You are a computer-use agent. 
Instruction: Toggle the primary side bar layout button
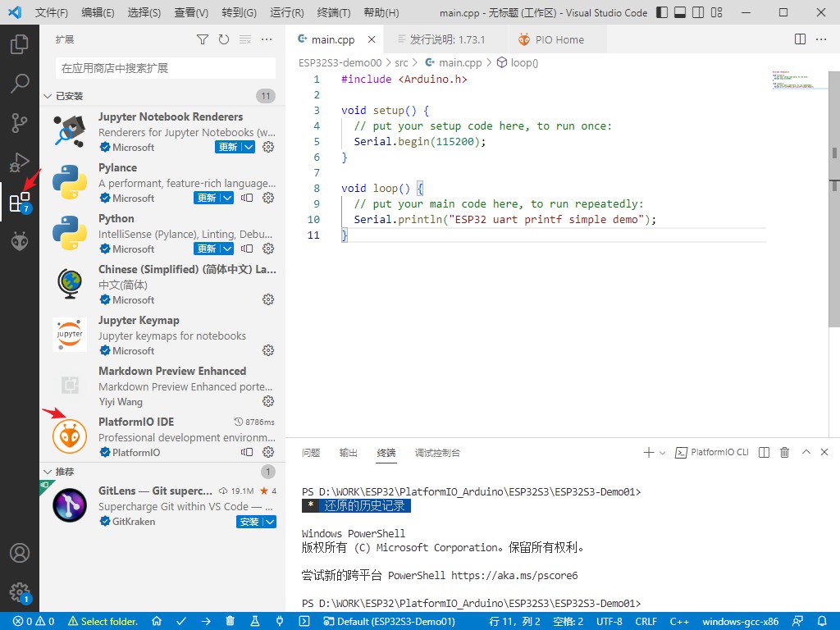[x=662, y=12]
